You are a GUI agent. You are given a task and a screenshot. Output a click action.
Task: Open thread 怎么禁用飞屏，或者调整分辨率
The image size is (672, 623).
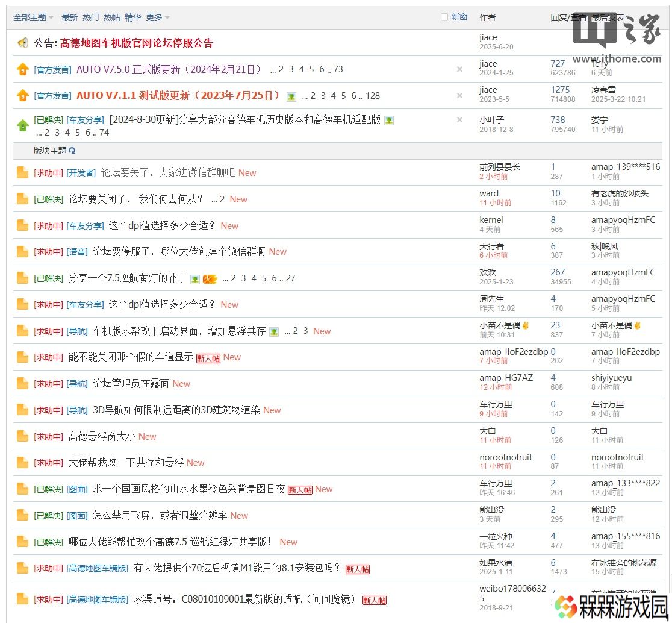160,515
